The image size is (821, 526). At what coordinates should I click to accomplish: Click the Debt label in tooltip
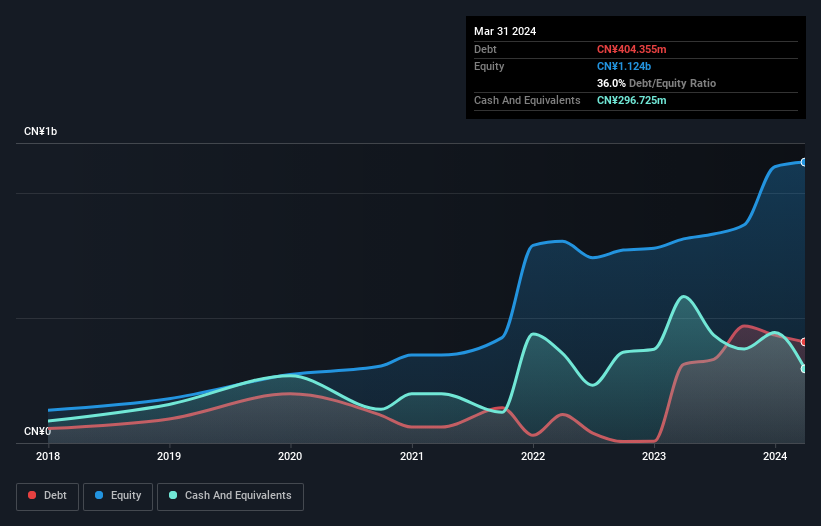coord(485,49)
